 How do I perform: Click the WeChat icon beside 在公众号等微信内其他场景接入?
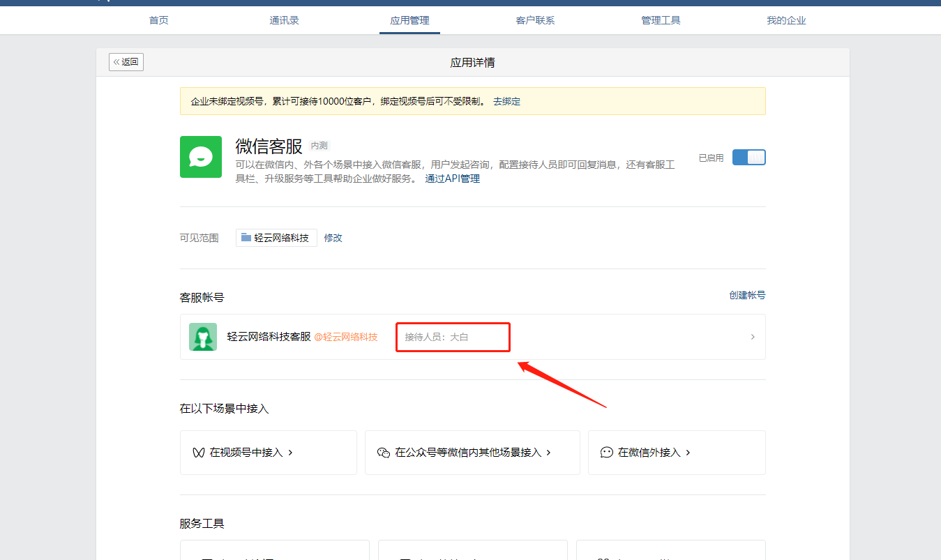click(383, 453)
